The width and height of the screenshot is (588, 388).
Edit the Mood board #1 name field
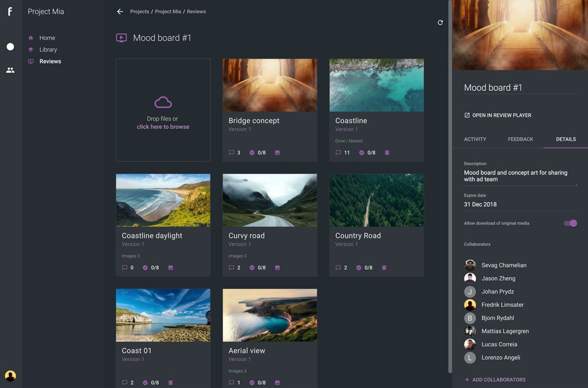[x=520, y=88]
